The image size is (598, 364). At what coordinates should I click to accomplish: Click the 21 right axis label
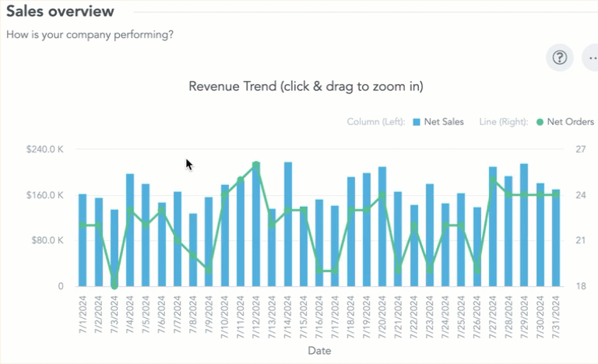click(580, 240)
